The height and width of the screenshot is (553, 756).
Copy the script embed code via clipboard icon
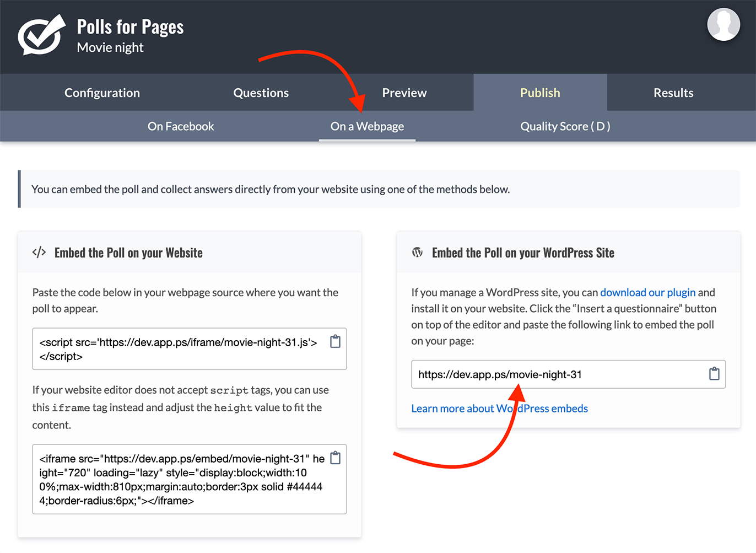pyautogui.click(x=335, y=342)
